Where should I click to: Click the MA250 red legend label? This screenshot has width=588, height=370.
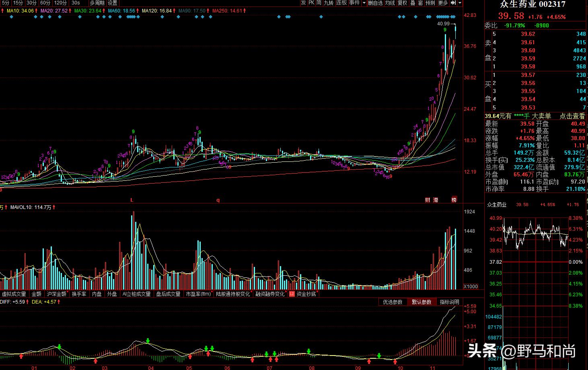click(227, 11)
